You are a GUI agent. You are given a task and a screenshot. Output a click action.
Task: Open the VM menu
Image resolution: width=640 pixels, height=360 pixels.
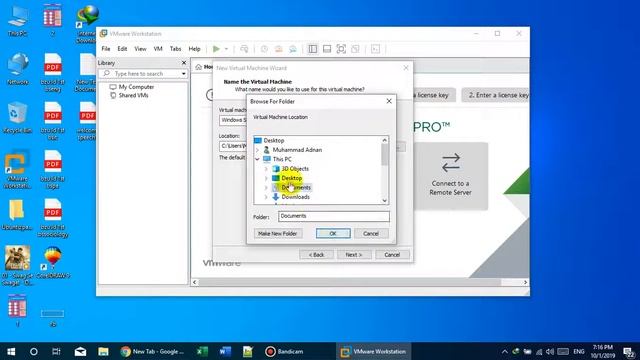(x=158, y=49)
